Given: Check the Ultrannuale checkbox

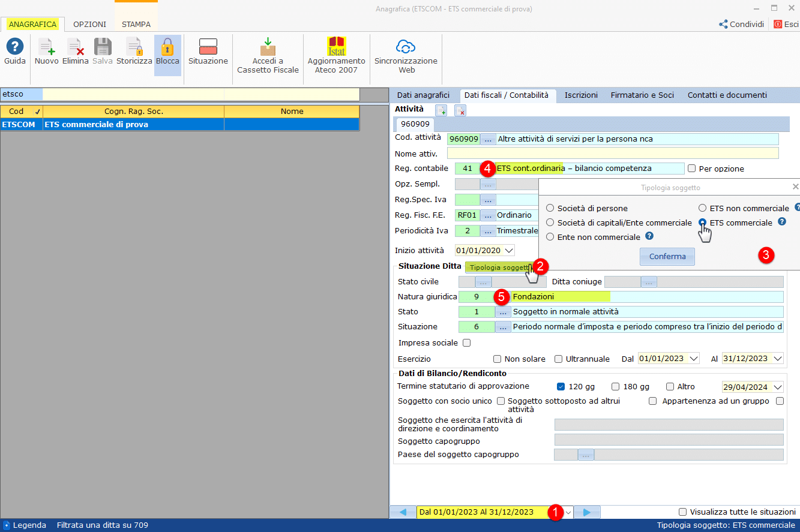Looking at the screenshot, I should [x=559, y=359].
